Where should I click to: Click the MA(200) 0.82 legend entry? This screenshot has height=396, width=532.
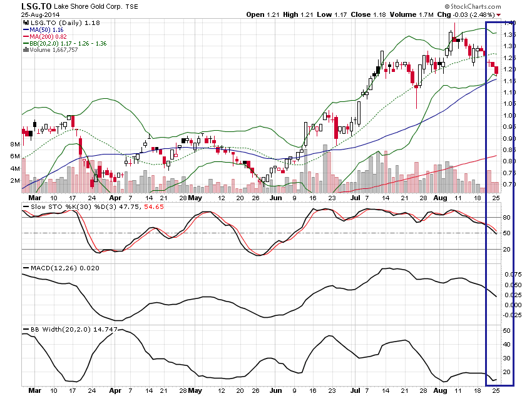[x=48, y=37]
